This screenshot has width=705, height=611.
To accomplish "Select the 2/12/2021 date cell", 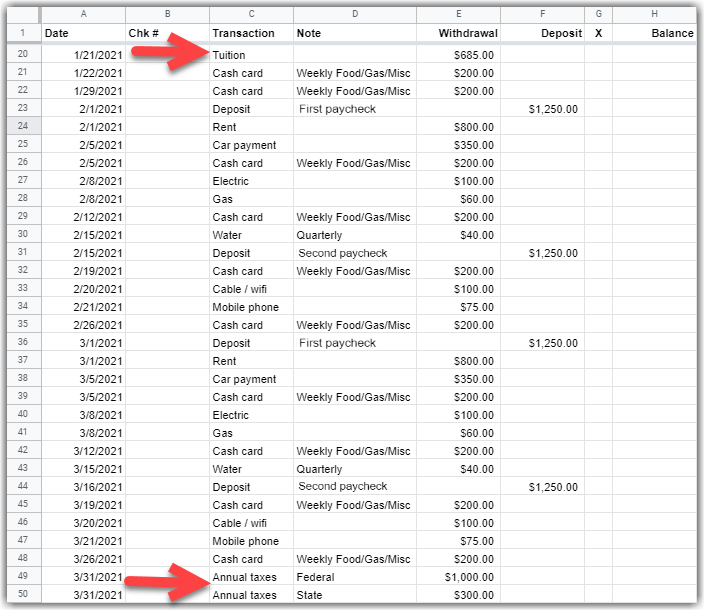I will tap(83, 217).
